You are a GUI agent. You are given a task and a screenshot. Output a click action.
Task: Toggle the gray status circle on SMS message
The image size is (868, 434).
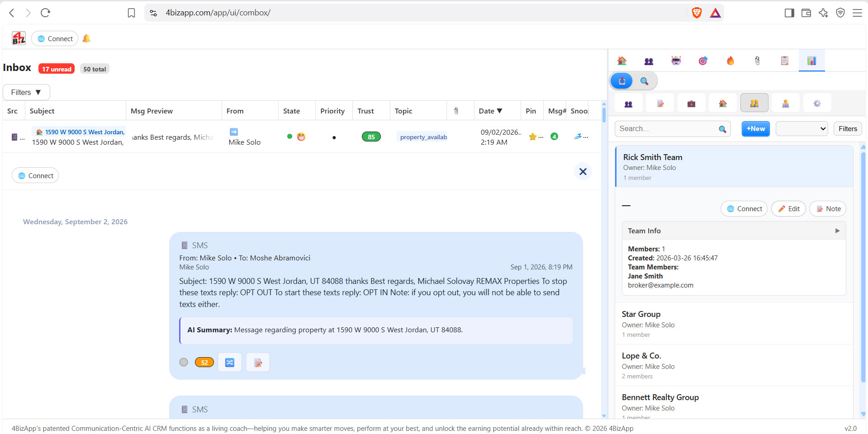tap(184, 362)
